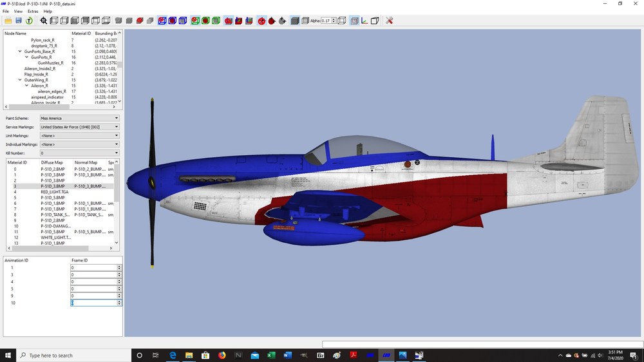Viewport: 644px width, 362px height.
Task: Open the Extras menu
Action: [x=33, y=12]
